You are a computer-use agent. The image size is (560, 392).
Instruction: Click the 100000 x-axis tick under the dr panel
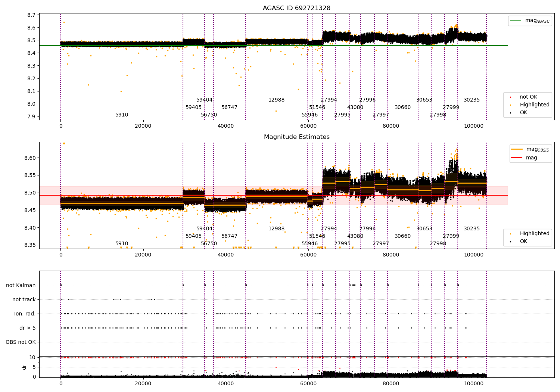(474, 384)
